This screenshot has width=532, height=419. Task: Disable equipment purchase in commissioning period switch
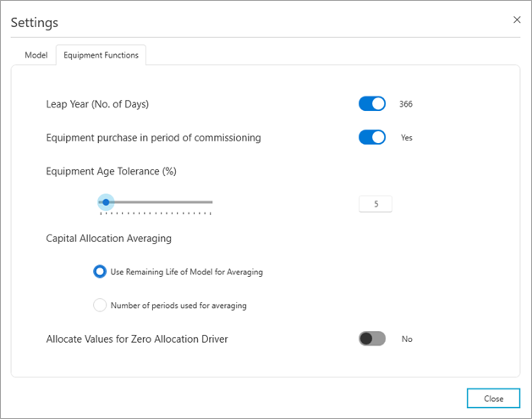372,137
